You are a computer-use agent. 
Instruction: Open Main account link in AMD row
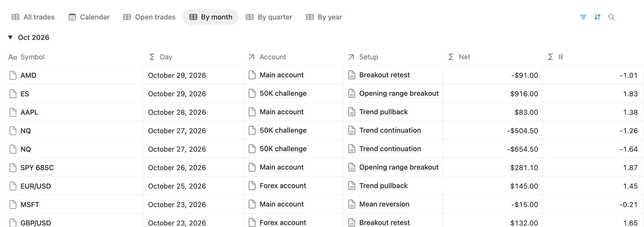click(x=282, y=75)
